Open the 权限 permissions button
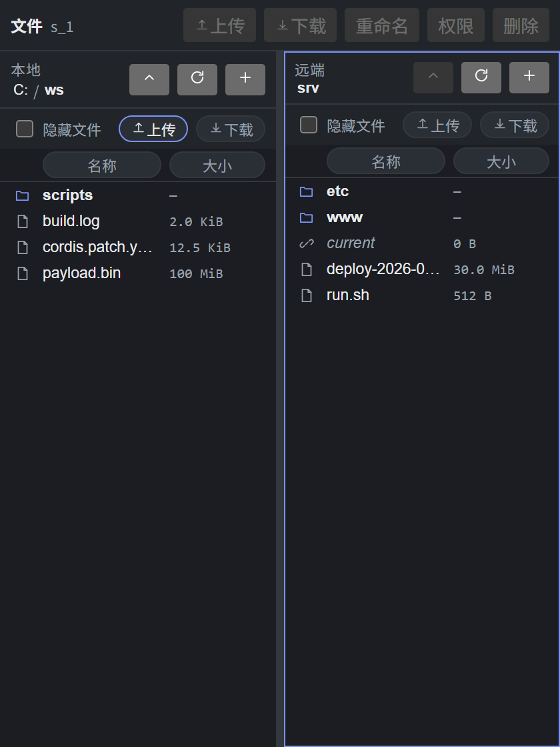560x747 pixels. point(456,25)
